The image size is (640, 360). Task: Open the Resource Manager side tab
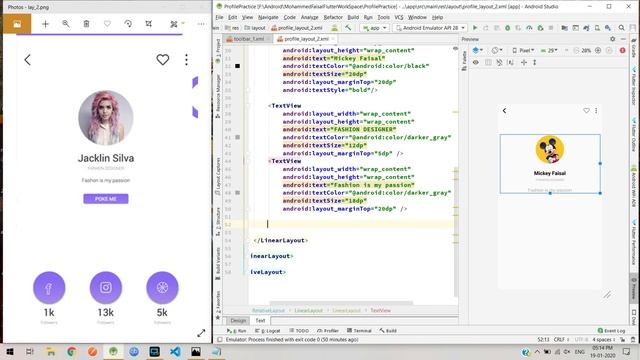click(x=218, y=96)
